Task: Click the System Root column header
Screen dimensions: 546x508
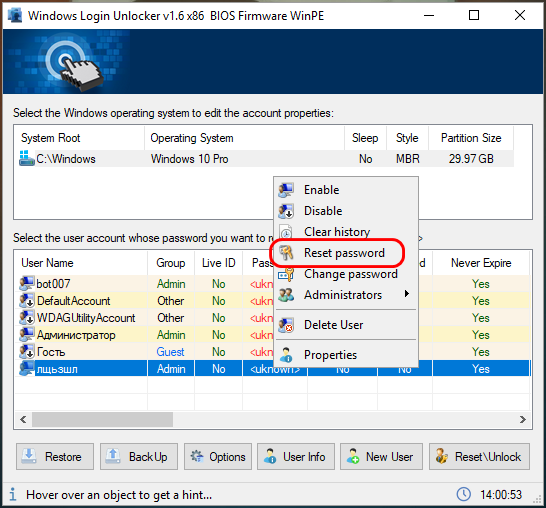Action: pos(79,138)
